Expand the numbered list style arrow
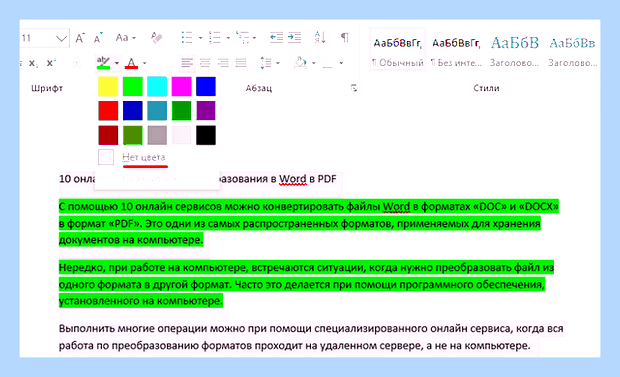620x377 pixels. coord(228,38)
